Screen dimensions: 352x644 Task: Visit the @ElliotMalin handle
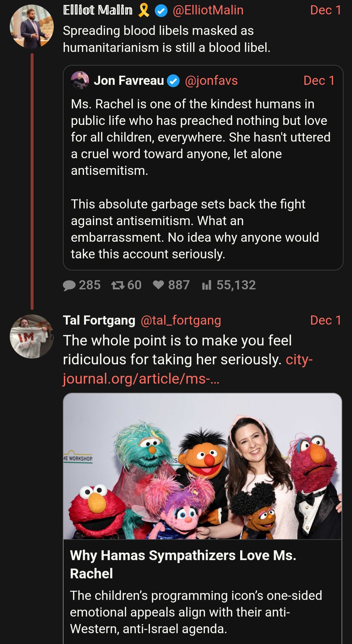click(208, 10)
